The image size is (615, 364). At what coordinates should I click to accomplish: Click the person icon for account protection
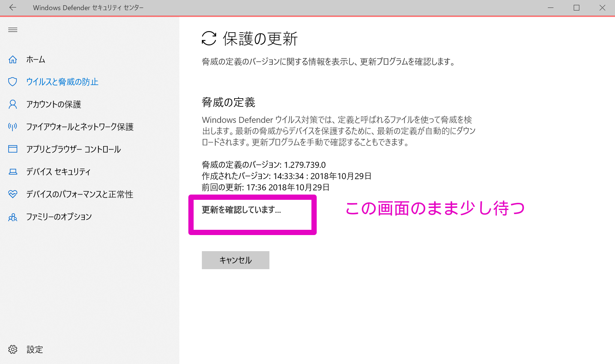click(13, 104)
